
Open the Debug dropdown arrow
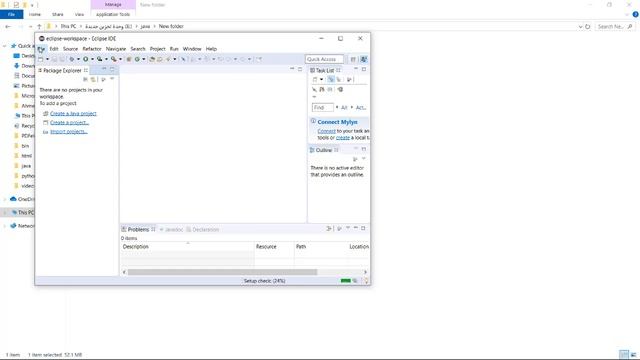point(78,59)
